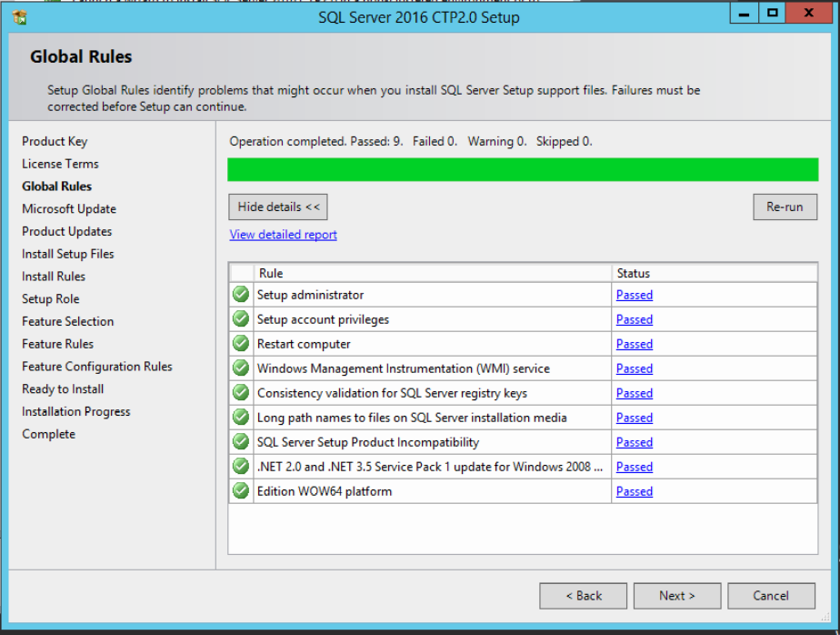Sort by the Status column header

[715, 273]
